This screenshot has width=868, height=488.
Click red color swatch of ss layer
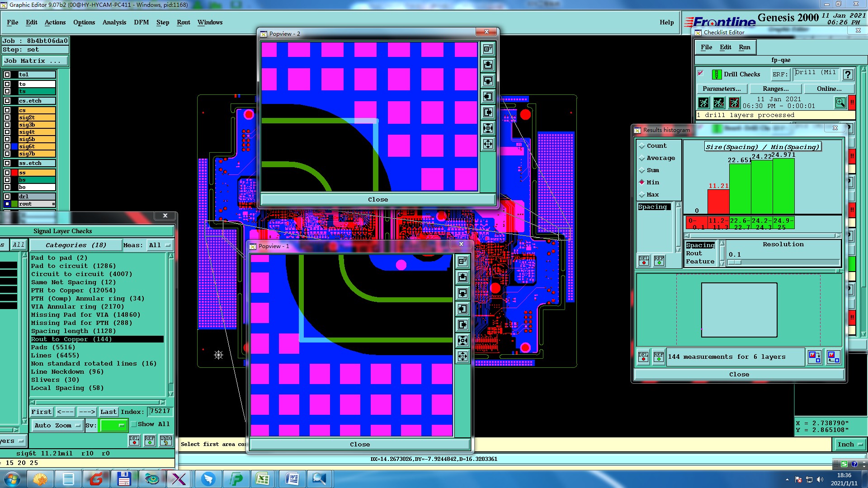(15, 173)
